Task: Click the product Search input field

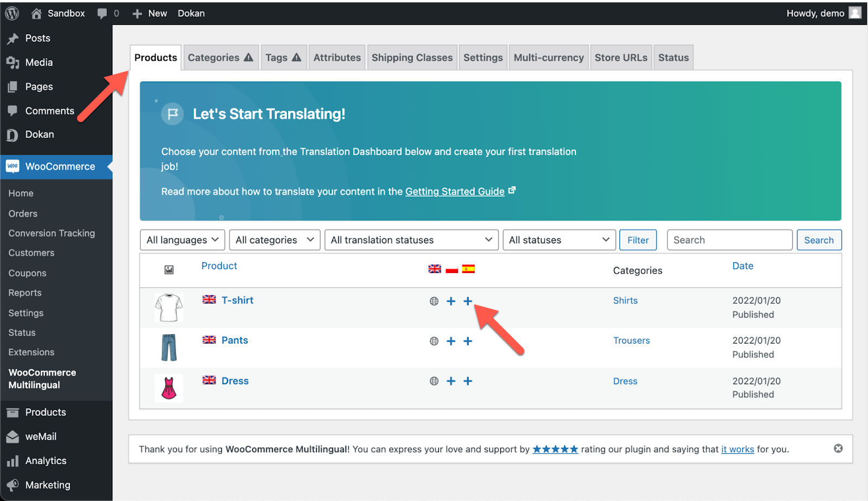Action: [730, 240]
